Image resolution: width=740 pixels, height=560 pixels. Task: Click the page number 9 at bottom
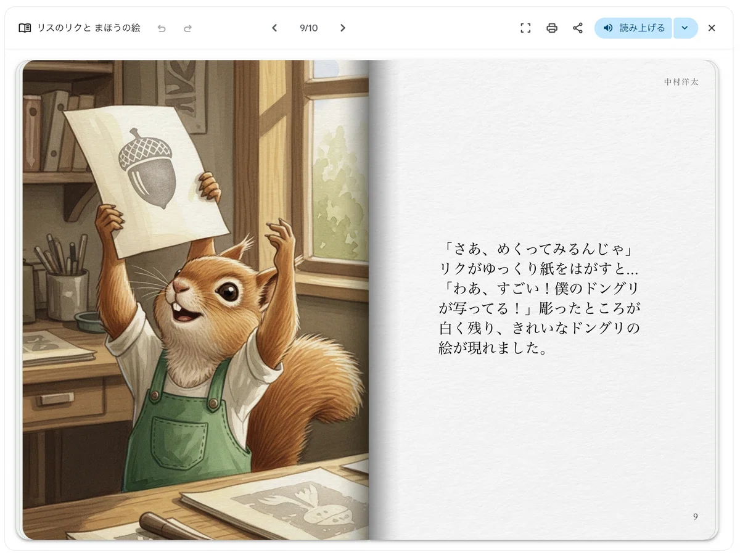(696, 517)
